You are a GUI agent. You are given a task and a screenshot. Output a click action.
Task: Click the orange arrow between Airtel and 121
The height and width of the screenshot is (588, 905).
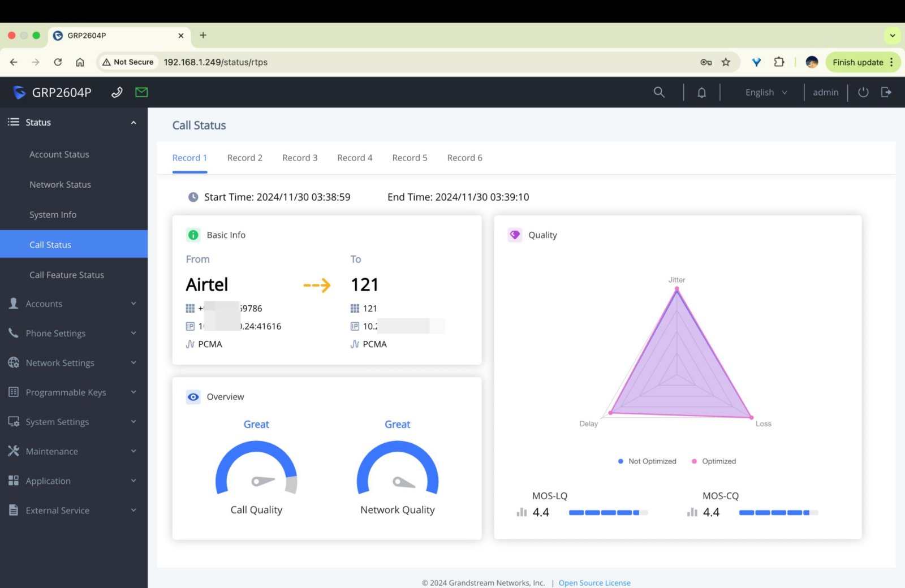[317, 285]
